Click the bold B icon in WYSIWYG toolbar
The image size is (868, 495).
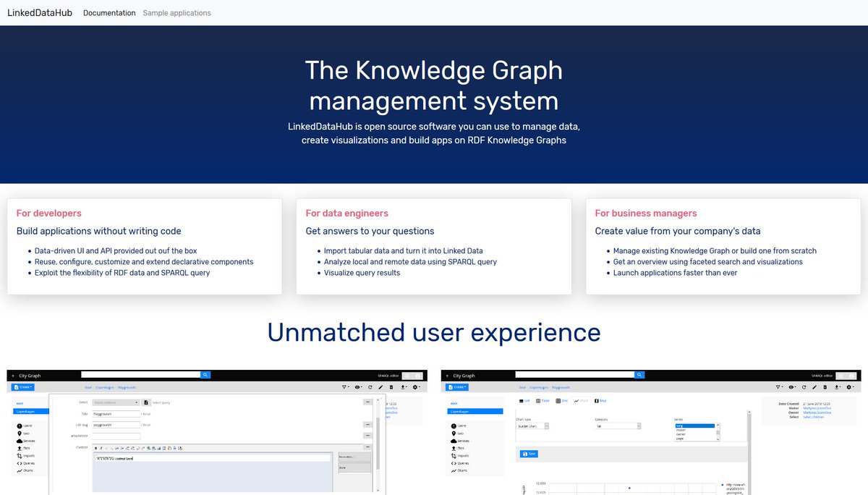[96, 448]
